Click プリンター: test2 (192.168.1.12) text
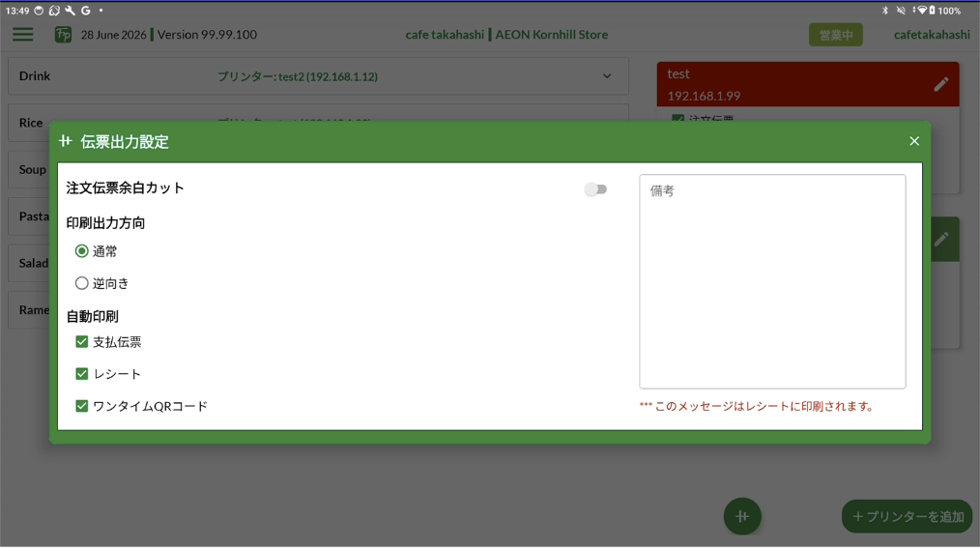The image size is (980, 548). point(298,77)
